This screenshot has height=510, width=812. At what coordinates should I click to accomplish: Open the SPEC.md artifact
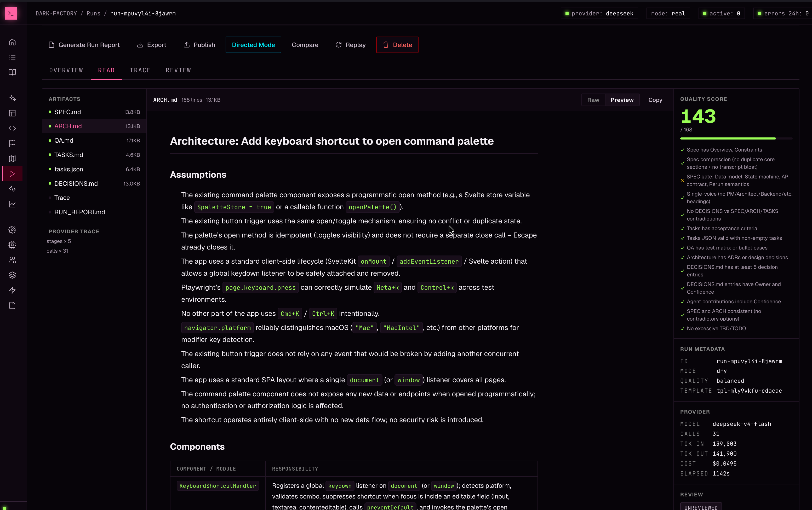coord(94,112)
